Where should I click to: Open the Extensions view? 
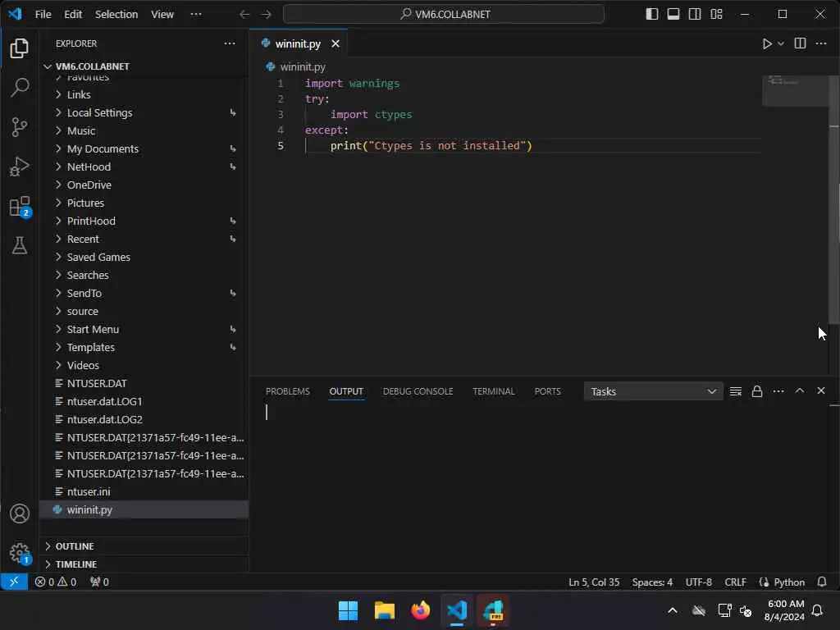tap(20, 206)
